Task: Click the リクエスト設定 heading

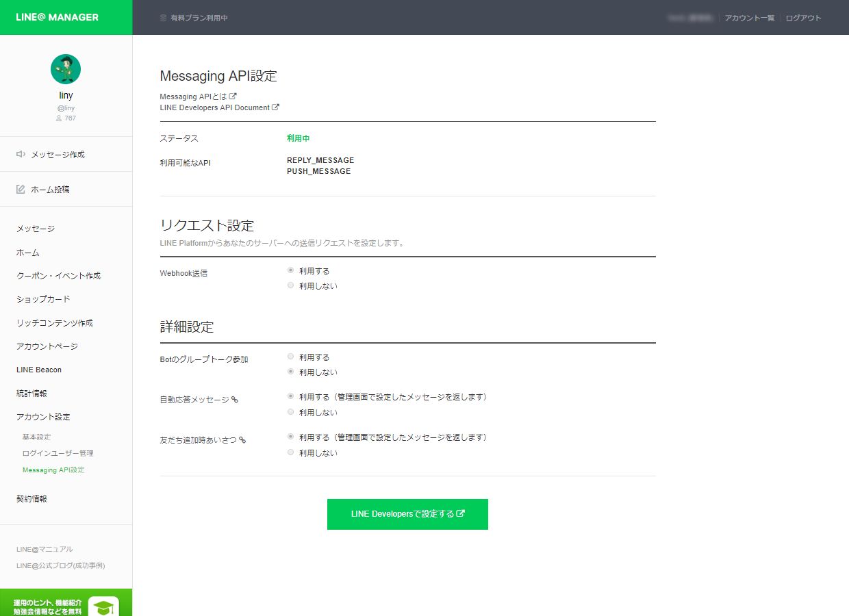Action: (207, 226)
